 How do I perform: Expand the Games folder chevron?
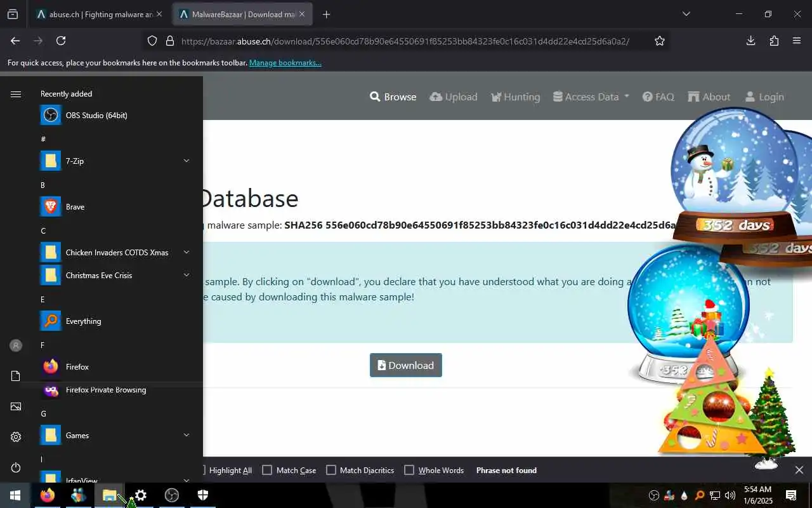tap(187, 436)
